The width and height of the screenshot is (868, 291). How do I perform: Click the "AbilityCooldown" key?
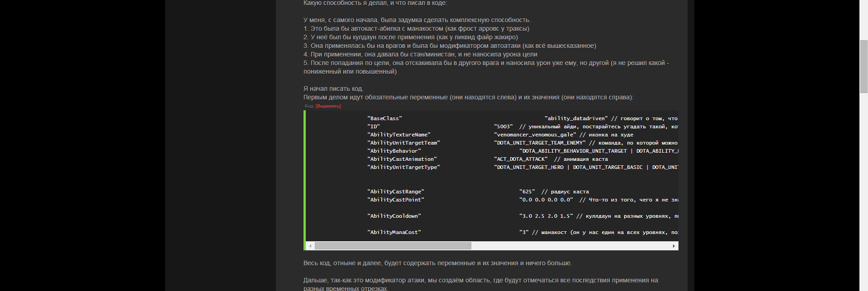pos(394,216)
